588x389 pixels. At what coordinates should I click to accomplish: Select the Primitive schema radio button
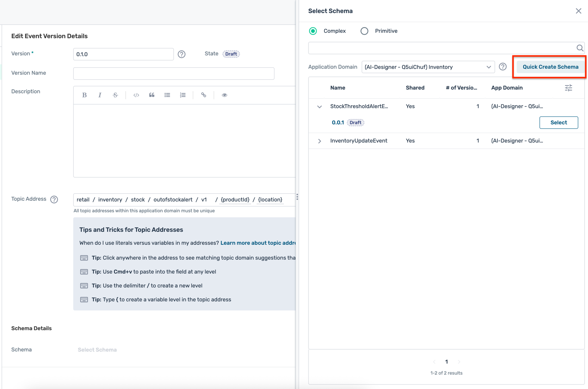(364, 31)
